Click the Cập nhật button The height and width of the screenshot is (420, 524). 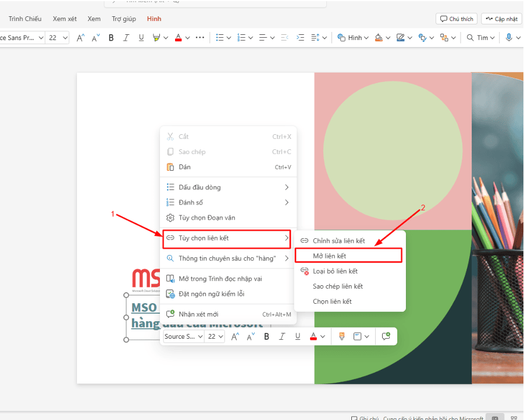pyautogui.click(x=502, y=19)
